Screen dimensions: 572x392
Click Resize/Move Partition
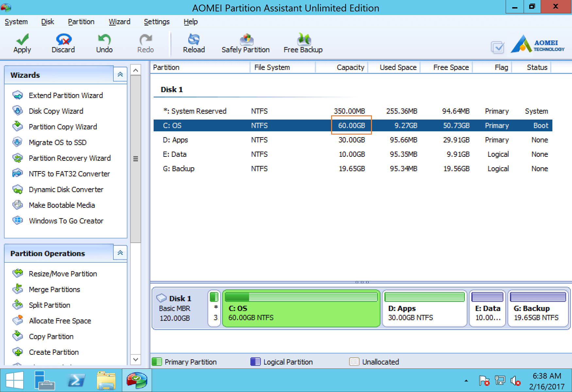coord(62,273)
